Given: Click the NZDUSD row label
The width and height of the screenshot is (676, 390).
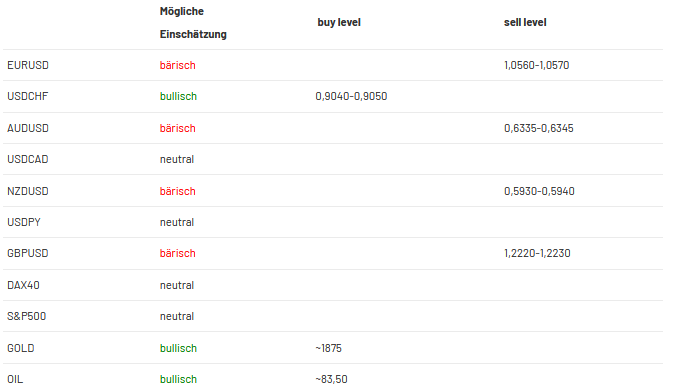Looking at the screenshot, I should 28,191.
